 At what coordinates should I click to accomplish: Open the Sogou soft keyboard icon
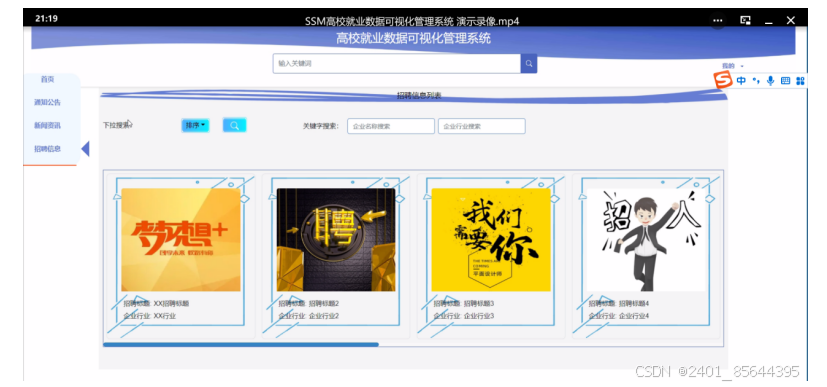[x=785, y=81]
